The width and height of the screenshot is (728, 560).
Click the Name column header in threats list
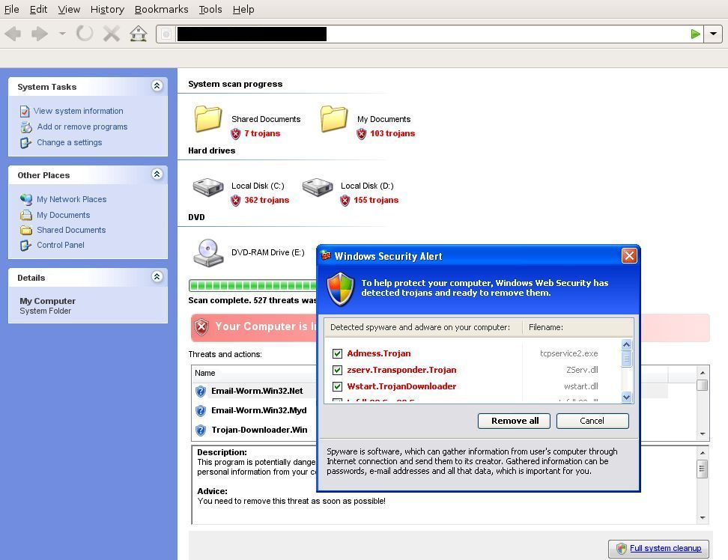tap(254, 373)
